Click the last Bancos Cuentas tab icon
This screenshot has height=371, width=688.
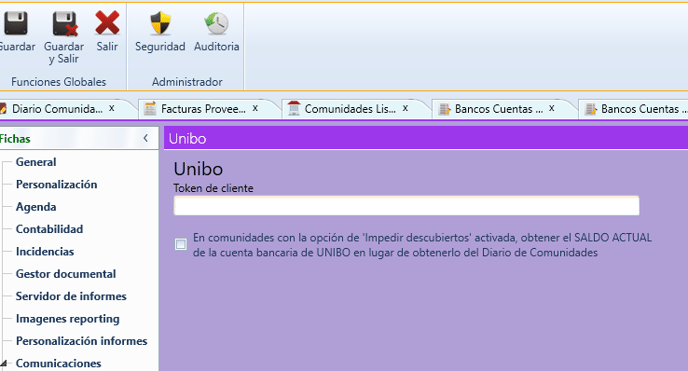(591, 109)
